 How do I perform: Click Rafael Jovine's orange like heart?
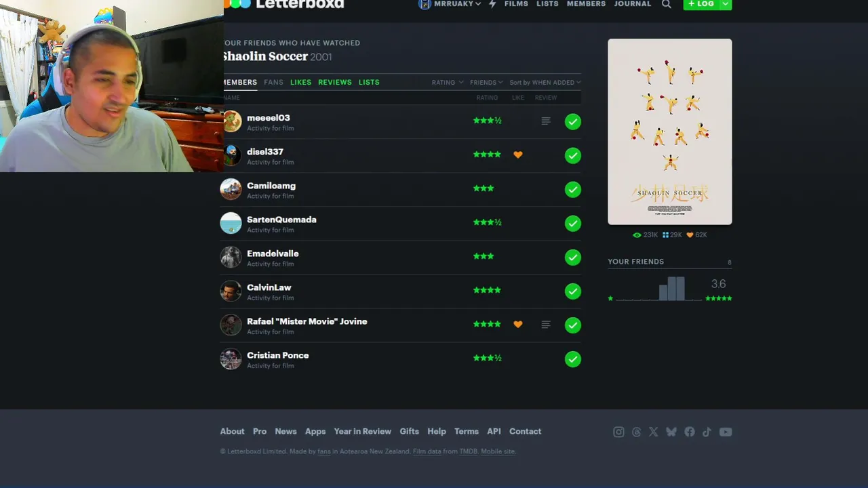518,325
